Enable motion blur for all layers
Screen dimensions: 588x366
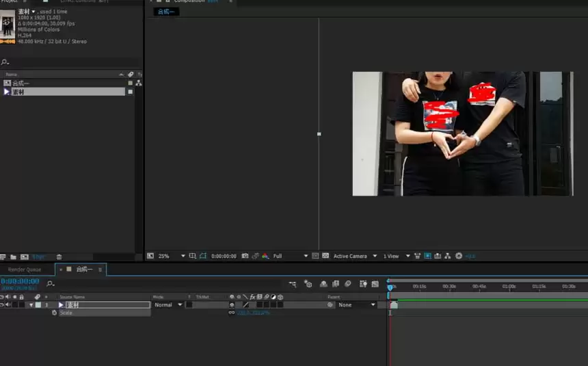[x=348, y=284]
